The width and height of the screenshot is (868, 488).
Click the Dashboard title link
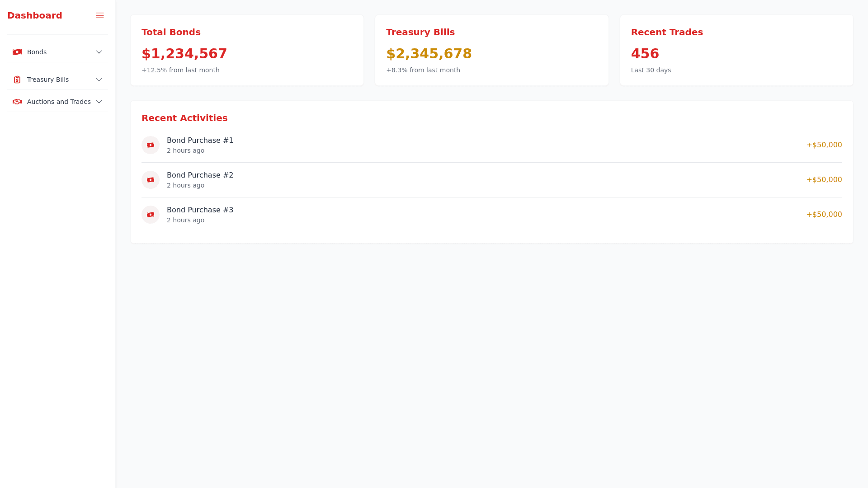click(x=35, y=15)
